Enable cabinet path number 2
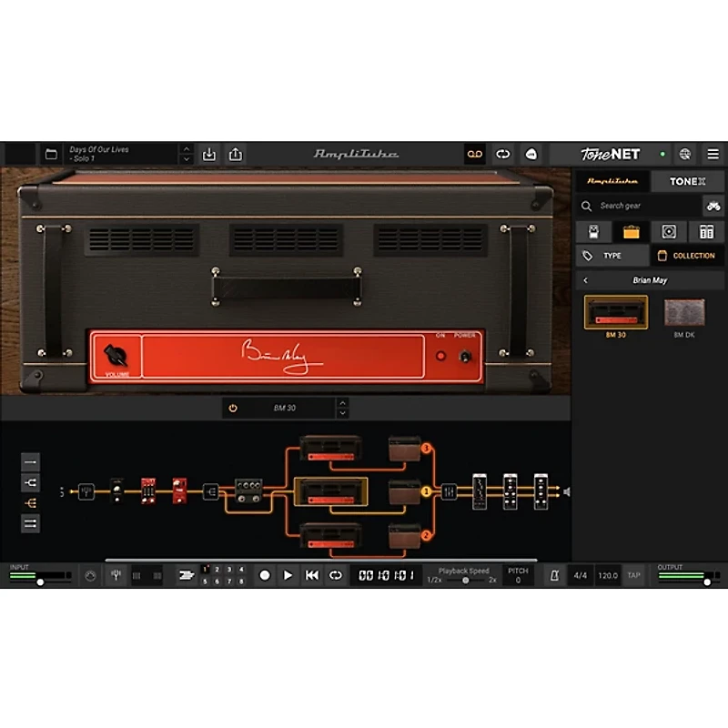The width and height of the screenshot is (728, 728). pos(426,535)
